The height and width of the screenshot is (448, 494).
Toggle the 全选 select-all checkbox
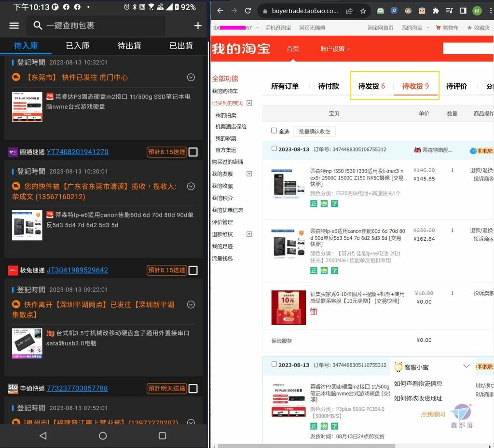(274, 131)
